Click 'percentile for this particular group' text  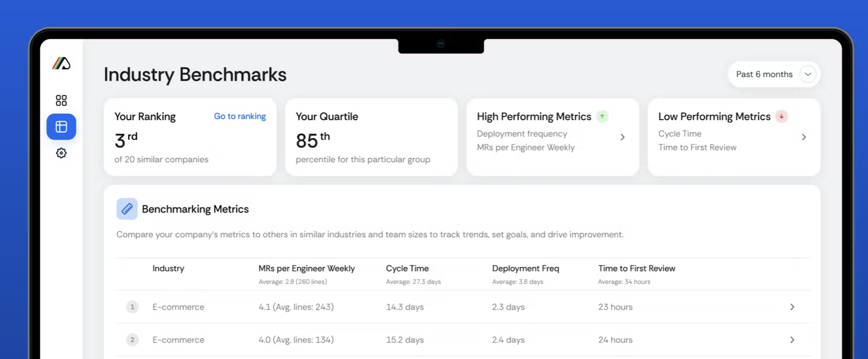point(363,160)
